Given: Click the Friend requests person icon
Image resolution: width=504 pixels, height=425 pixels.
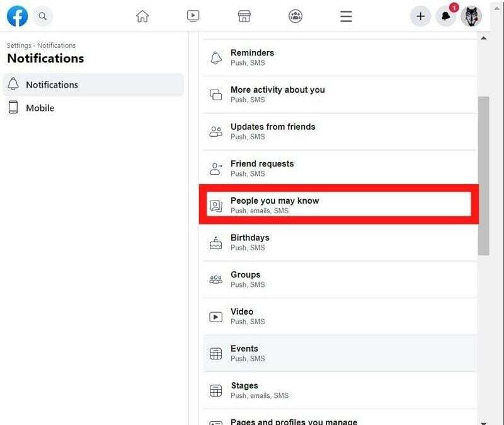Looking at the screenshot, I should [x=216, y=168].
